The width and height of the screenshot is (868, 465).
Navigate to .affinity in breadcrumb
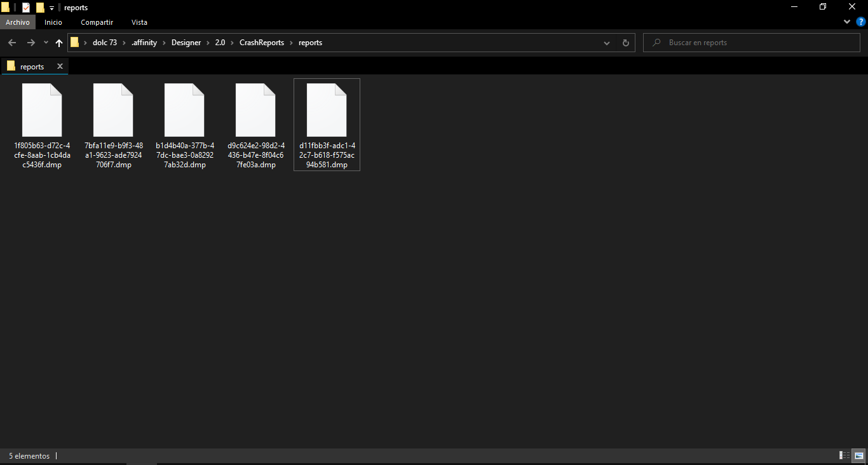tap(144, 43)
